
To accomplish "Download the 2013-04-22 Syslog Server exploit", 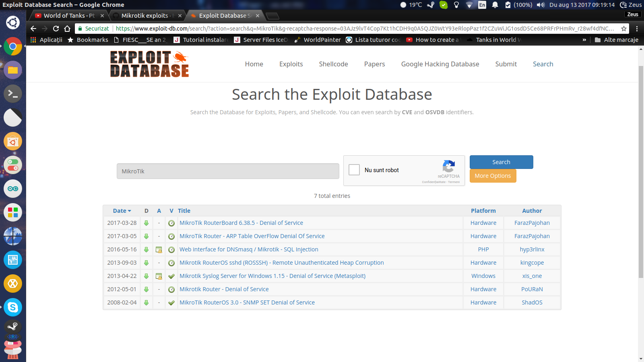I will click(147, 276).
